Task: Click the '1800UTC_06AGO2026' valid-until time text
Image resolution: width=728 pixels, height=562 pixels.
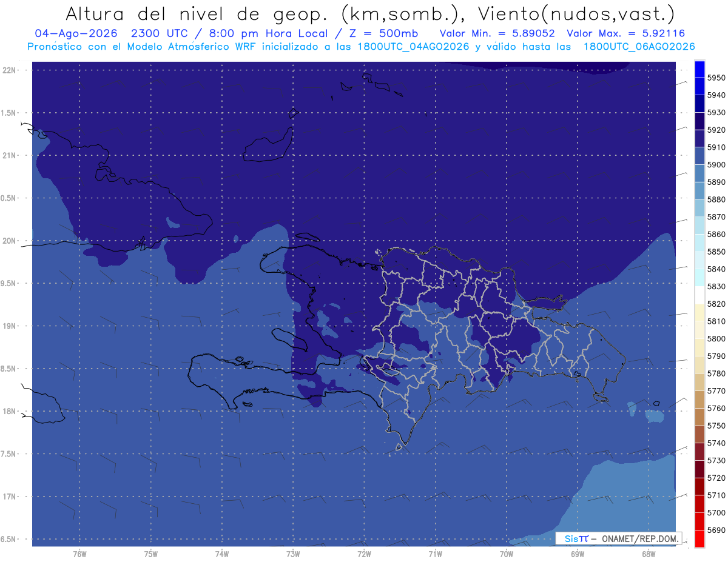Action: pyautogui.click(x=639, y=46)
